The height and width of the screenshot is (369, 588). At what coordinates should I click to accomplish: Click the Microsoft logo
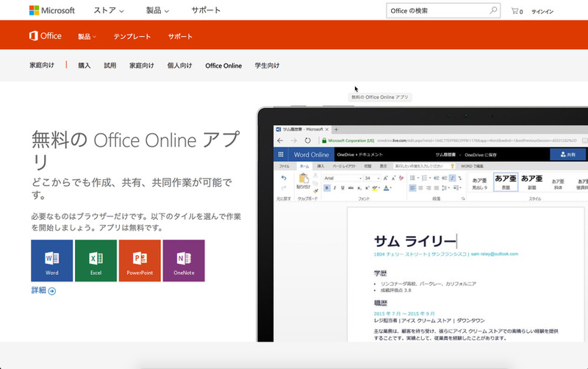coord(51,11)
